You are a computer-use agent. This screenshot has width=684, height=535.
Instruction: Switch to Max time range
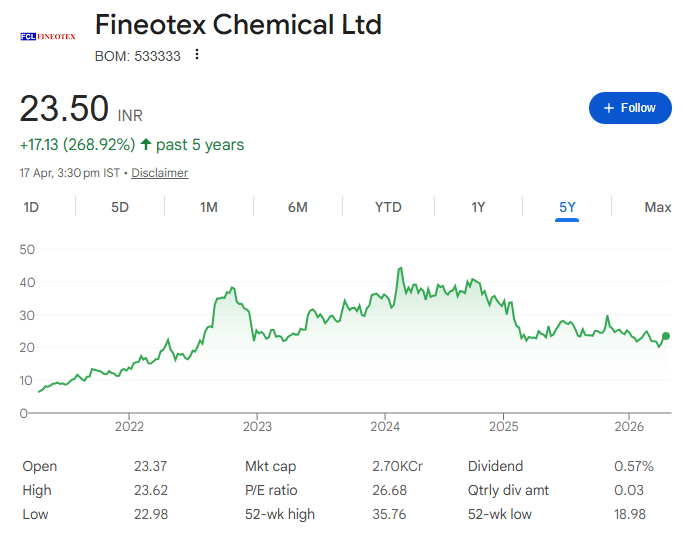coord(657,207)
